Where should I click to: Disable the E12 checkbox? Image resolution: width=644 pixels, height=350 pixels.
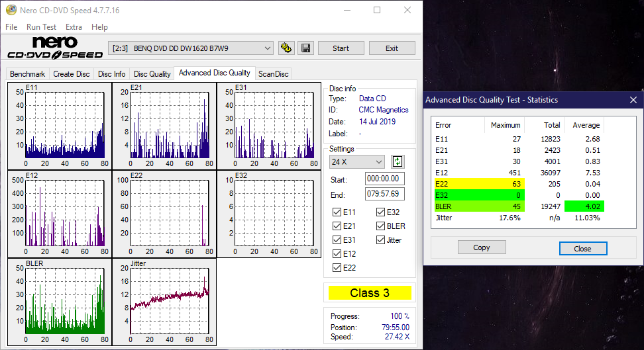[337, 254]
